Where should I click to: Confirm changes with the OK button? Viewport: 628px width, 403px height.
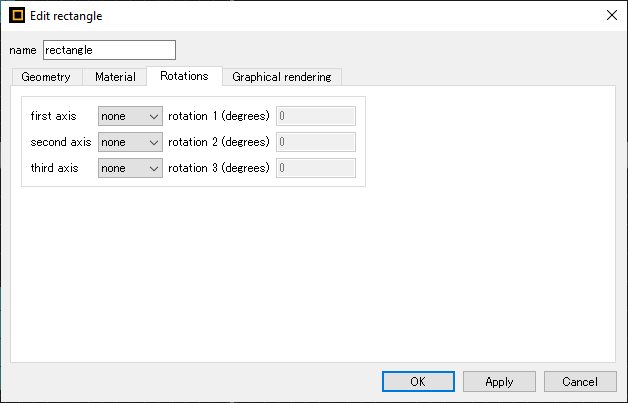[x=418, y=381]
